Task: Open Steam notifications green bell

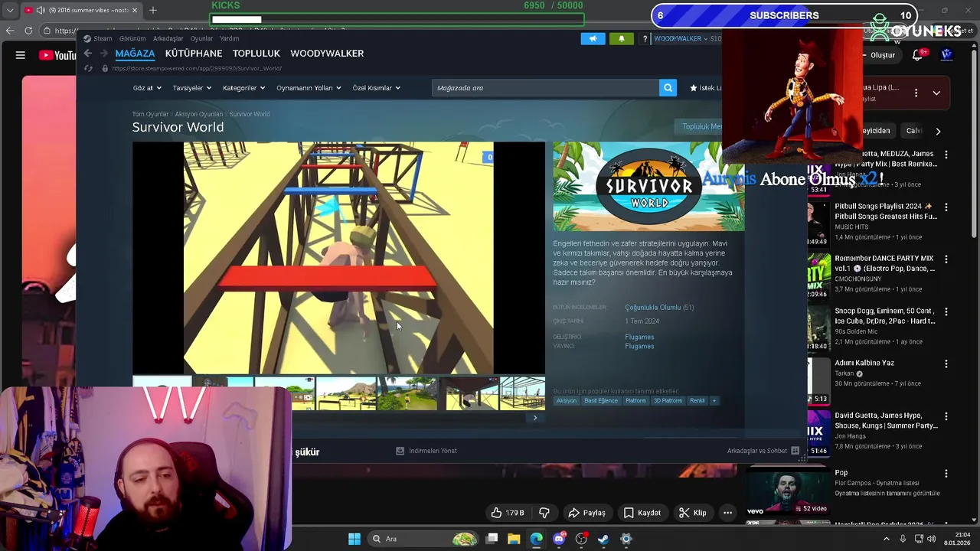Action: 621,38
